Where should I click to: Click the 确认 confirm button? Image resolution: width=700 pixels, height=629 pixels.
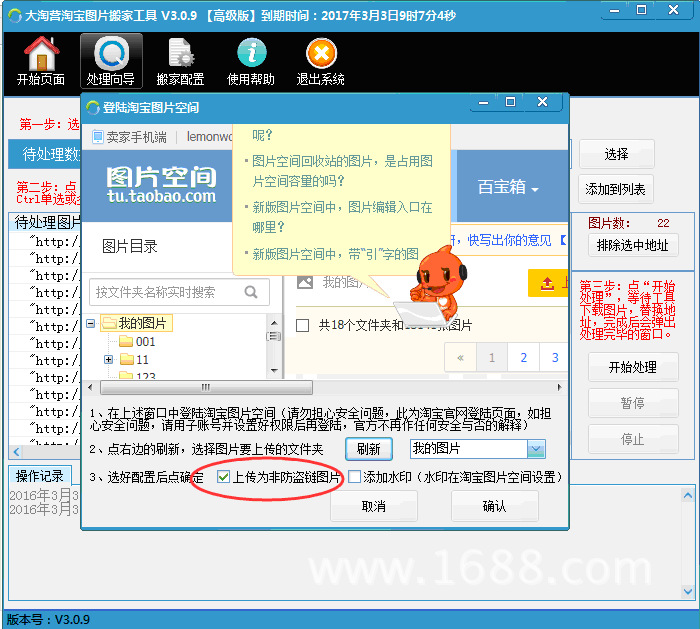495,506
